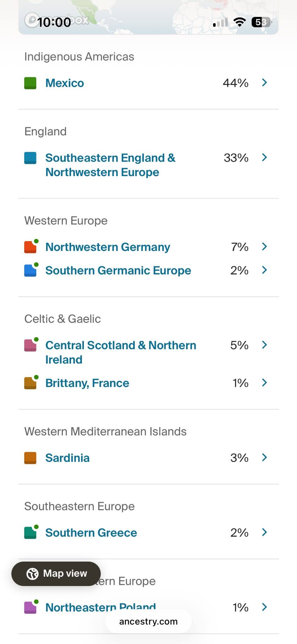The width and height of the screenshot is (297, 644).
Task: Tap the green Southern Greece region icon
Action: (x=31, y=532)
